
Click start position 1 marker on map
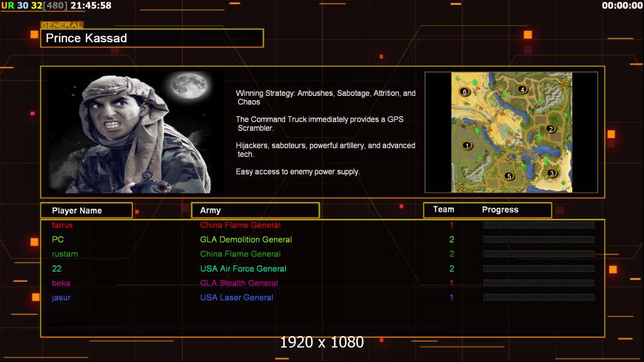467,145
